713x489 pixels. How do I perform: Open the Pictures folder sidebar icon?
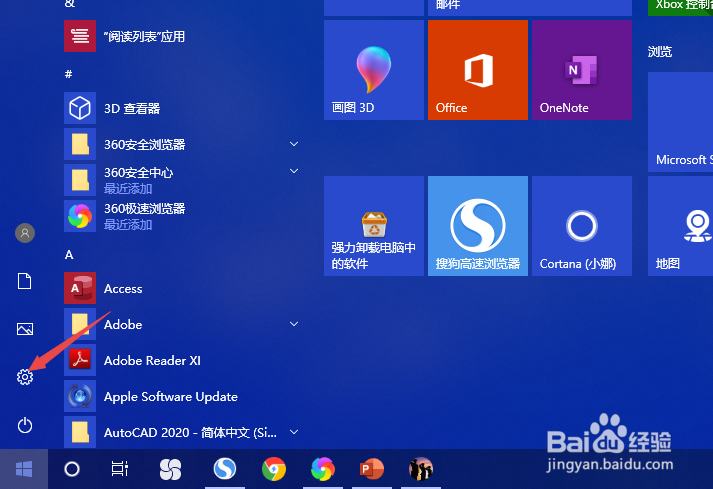click(25, 329)
